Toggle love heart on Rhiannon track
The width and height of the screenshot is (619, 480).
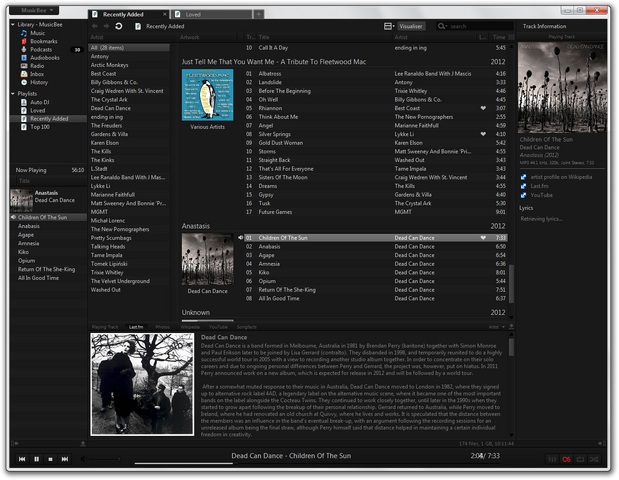click(483, 108)
